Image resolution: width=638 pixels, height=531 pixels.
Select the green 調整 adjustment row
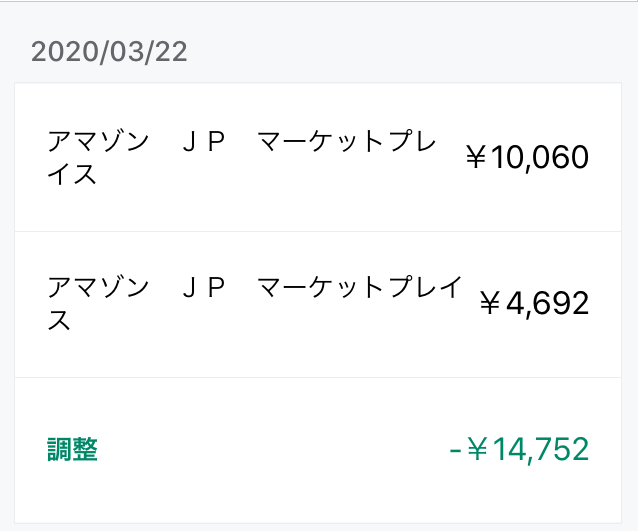pyautogui.click(x=318, y=450)
